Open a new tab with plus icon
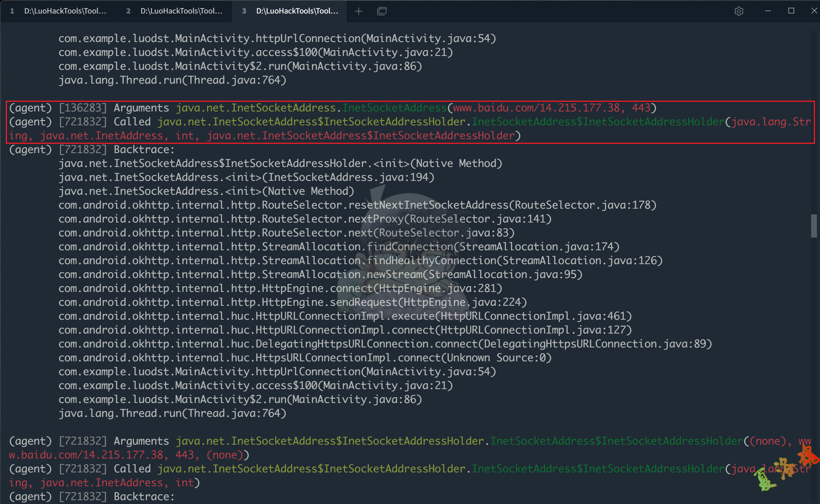Screen dimensions: 820x504 pos(359,11)
